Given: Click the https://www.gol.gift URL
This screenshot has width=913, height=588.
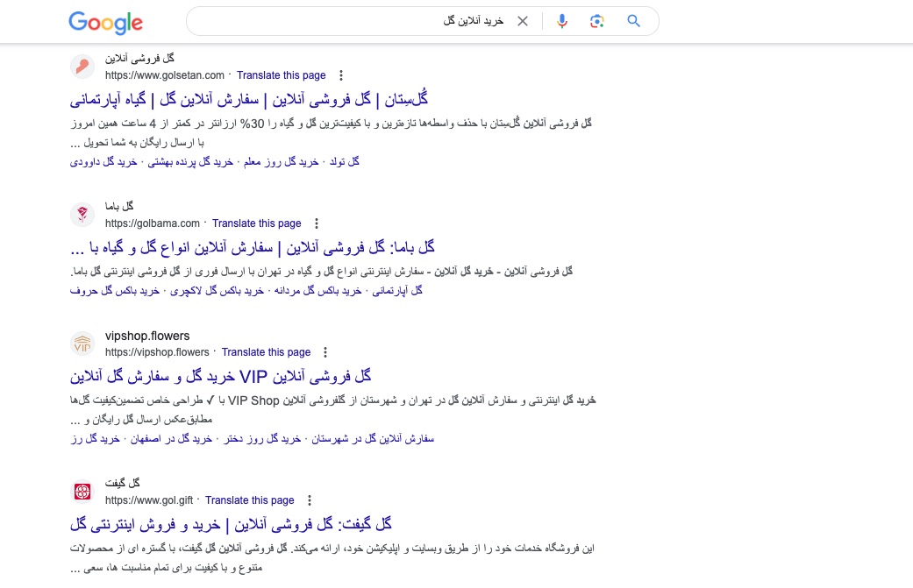Looking at the screenshot, I should pyautogui.click(x=149, y=500).
